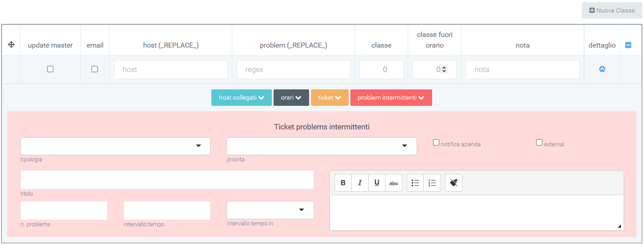Toggle underline in the text editor

tap(377, 183)
